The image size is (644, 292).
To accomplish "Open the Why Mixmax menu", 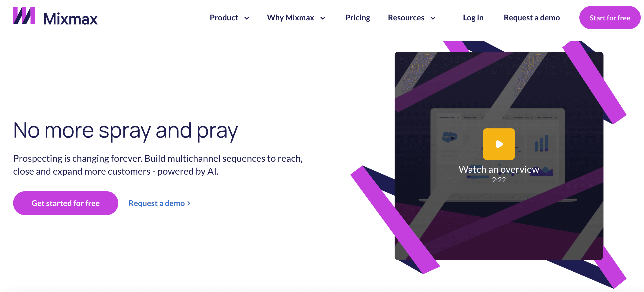I will click(x=290, y=18).
